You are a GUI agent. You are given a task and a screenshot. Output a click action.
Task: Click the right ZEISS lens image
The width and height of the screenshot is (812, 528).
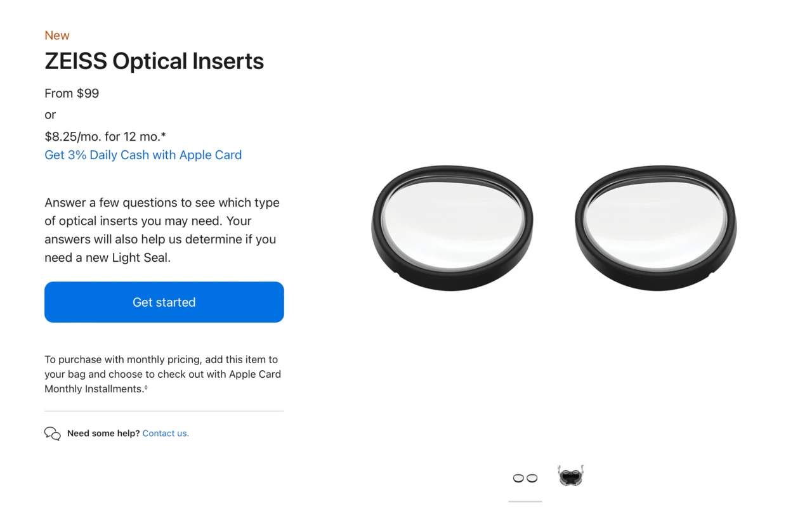point(655,227)
